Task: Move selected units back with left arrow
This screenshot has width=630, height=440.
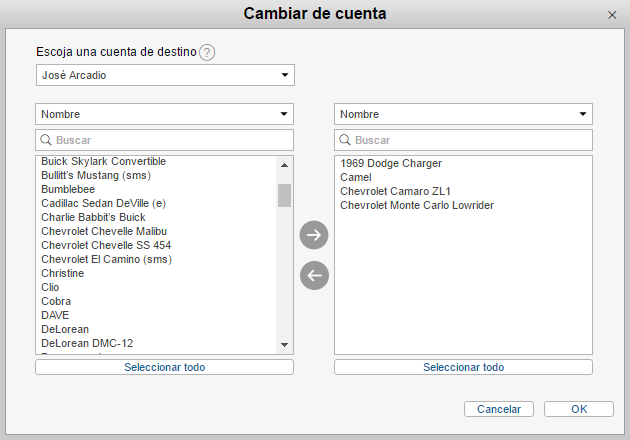Action: pos(314,276)
